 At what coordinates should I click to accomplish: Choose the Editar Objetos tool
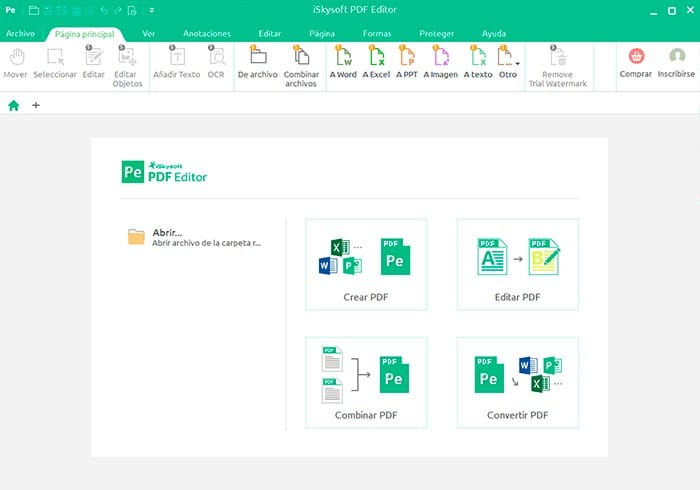127,66
